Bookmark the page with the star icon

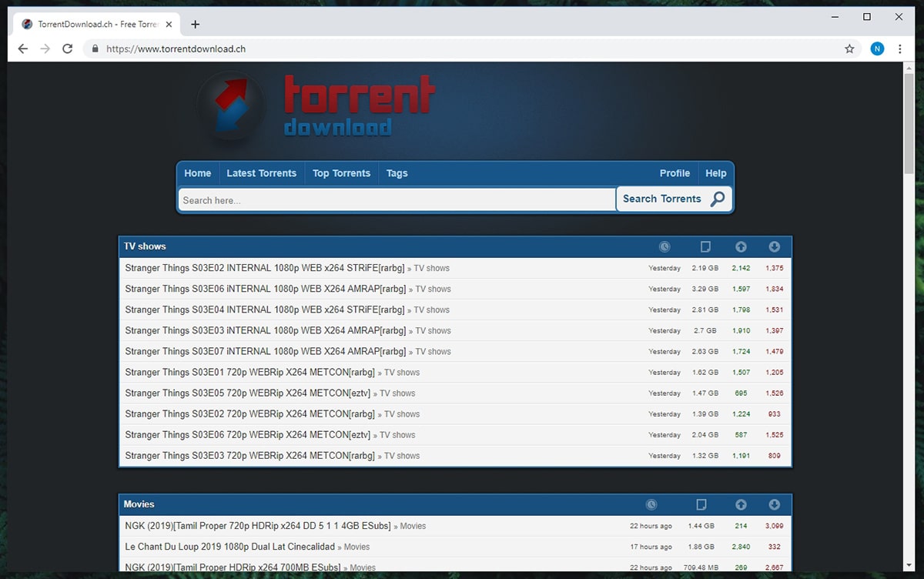tap(849, 48)
